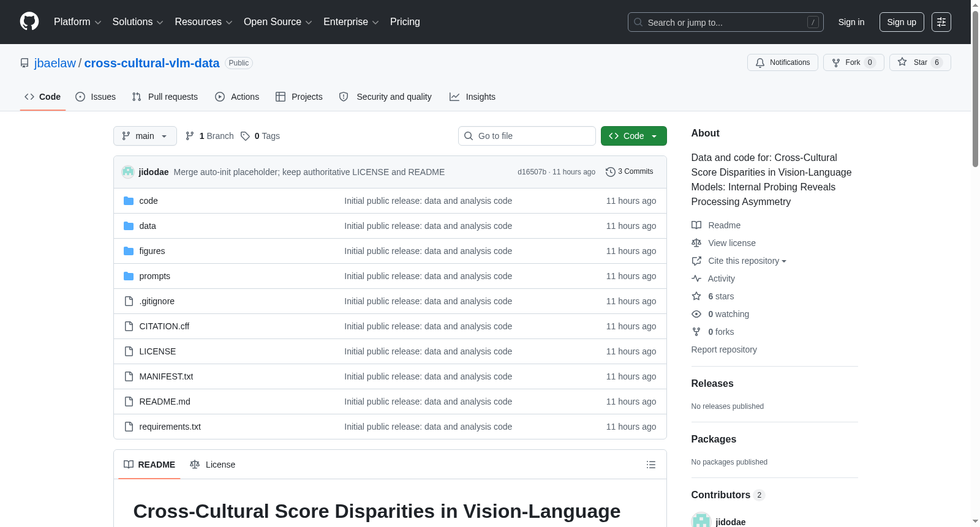
Task: Open the Releases heading link
Action: pos(712,383)
